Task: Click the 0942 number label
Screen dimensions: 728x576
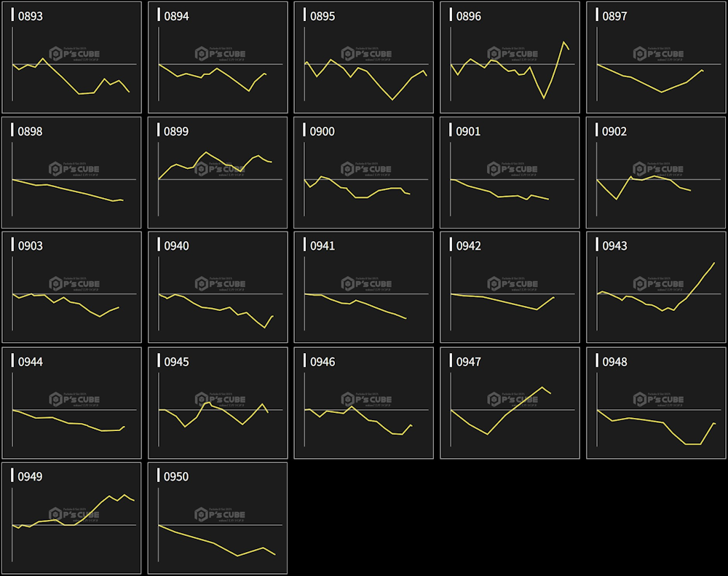Action: tap(468, 246)
